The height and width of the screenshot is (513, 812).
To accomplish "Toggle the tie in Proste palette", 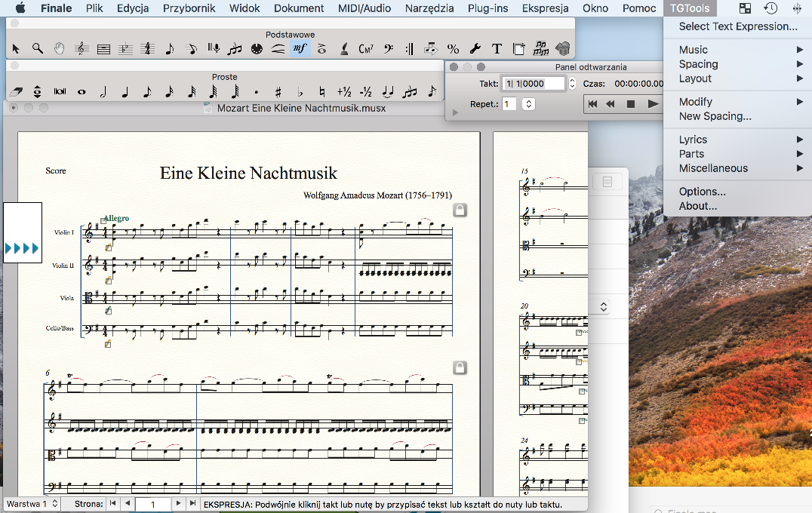I will click(x=387, y=91).
